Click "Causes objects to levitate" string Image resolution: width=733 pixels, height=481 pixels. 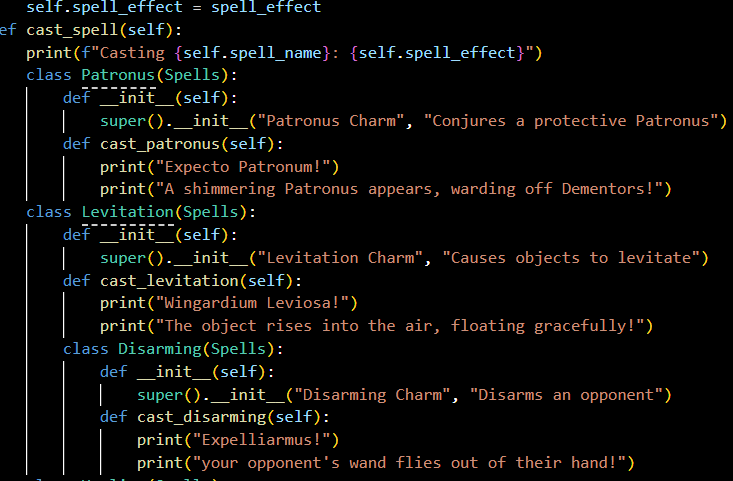573,258
